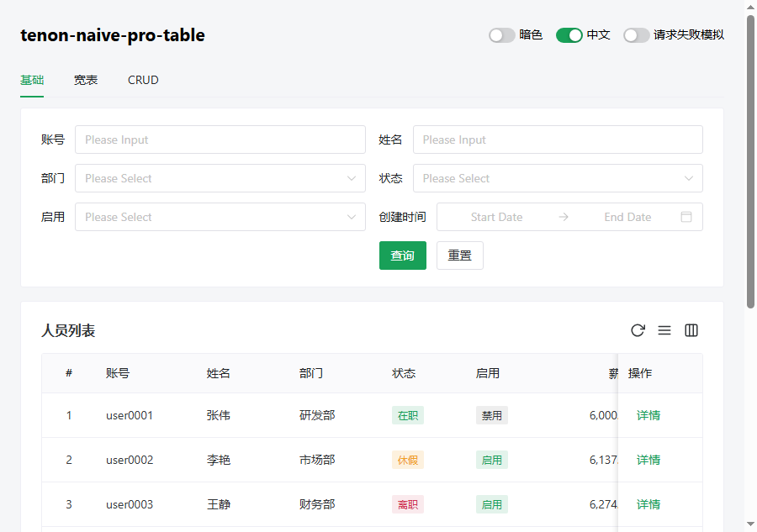Screen dimensions: 757x532
Task: Switch to the 基础 tab
Action: (32, 80)
